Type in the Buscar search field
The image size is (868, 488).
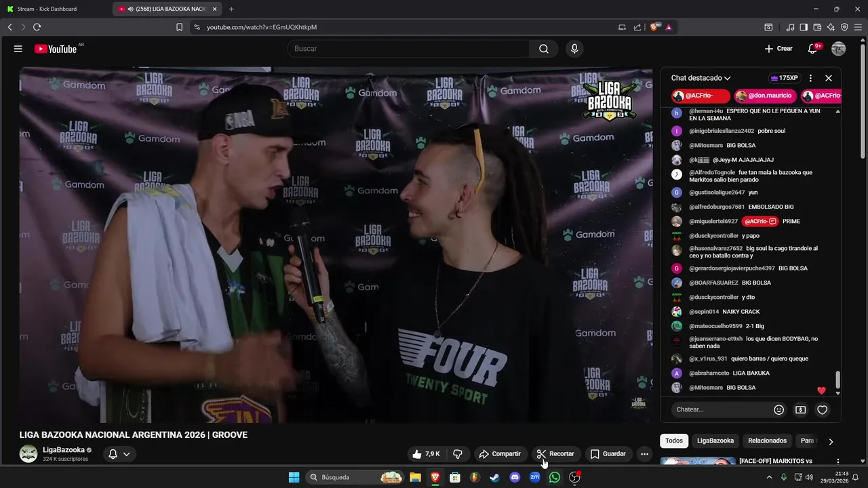(408, 49)
